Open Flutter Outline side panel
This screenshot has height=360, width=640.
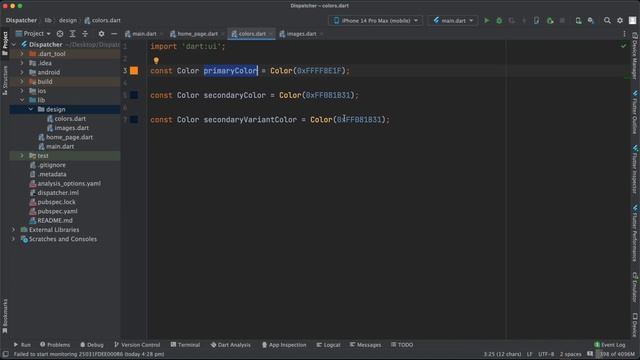point(635,113)
